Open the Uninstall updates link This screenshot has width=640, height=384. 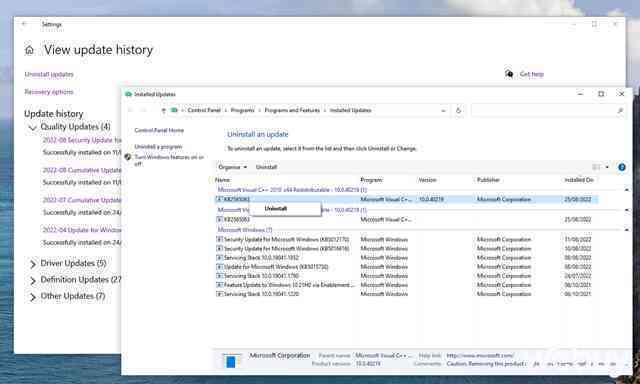tap(49, 74)
